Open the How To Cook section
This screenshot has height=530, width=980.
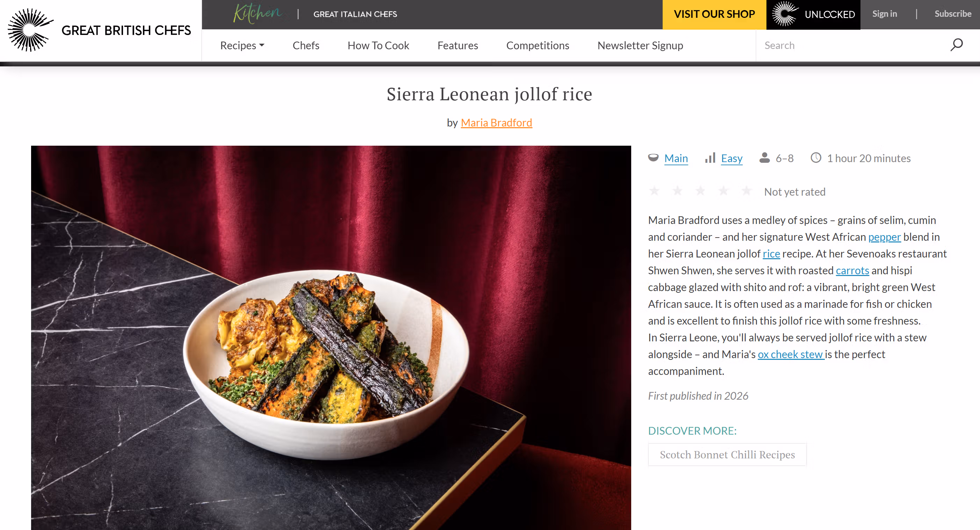click(378, 45)
